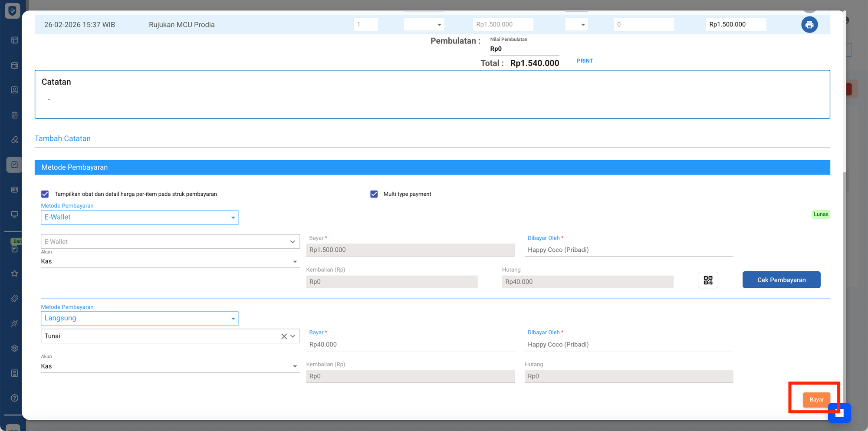The width and height of the screenshot is (868, 431).
Task: Click the printer icon for Rujukan MCU Prodia
Action: (x=809, y=25)
